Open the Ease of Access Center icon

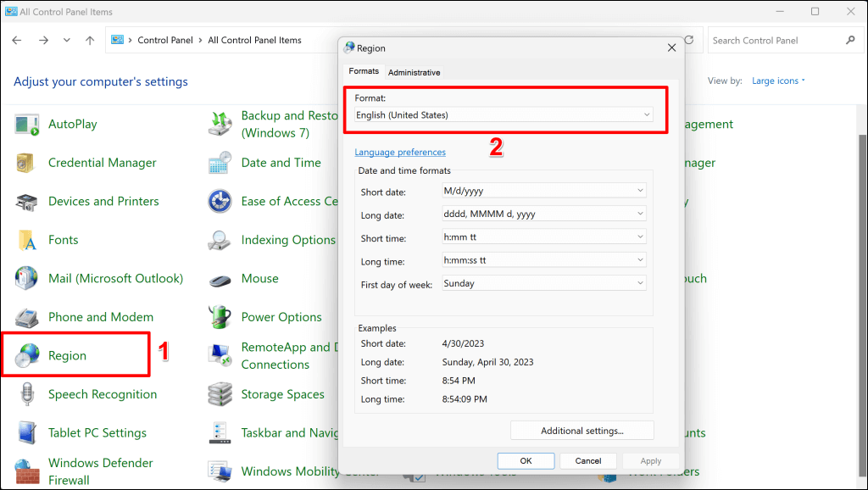click(x=220, y=202)
